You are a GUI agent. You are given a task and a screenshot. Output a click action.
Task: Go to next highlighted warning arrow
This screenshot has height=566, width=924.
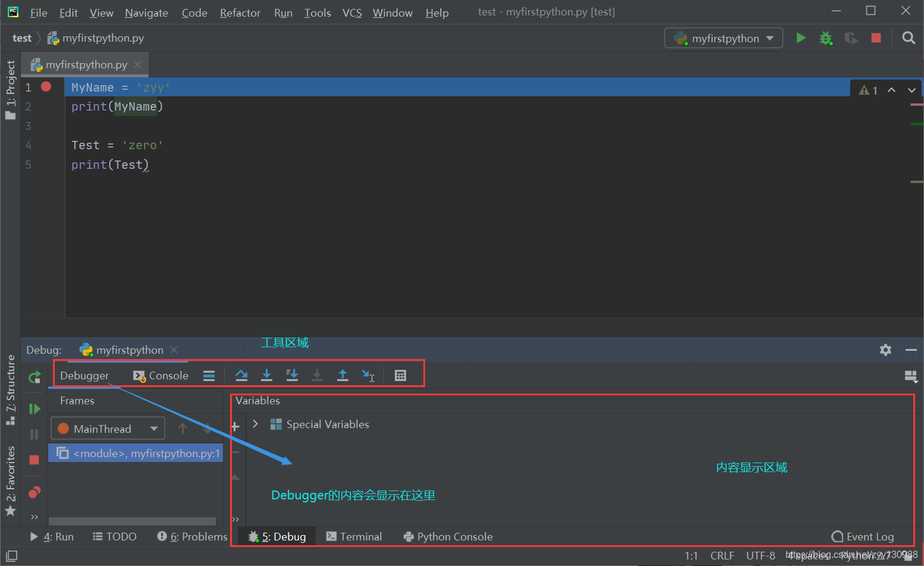(912, 90)
